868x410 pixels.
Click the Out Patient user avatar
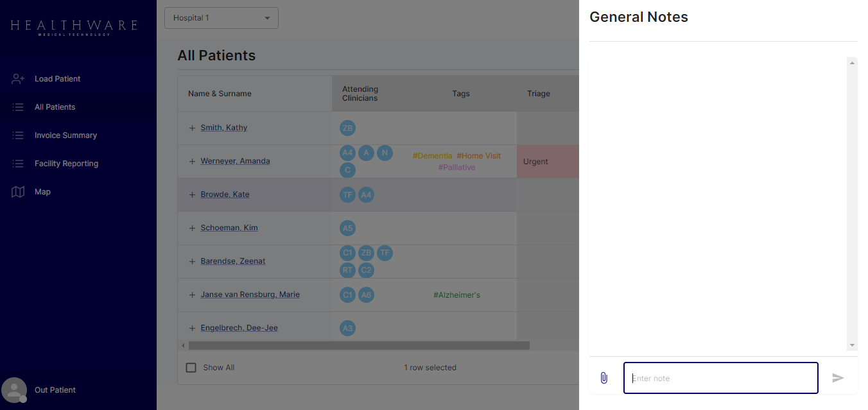point(14,390)
